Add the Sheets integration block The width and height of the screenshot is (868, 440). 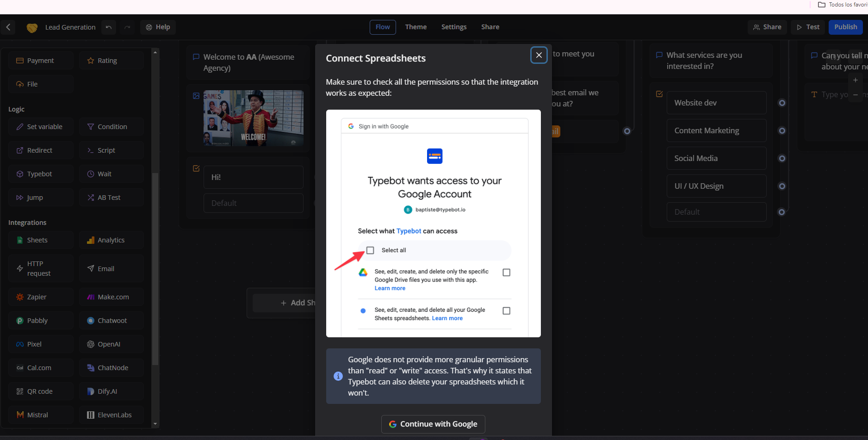41,240
